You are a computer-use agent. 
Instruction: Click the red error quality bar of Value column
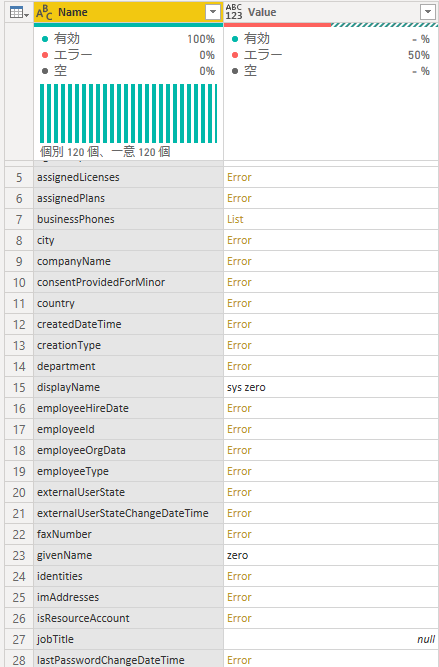(277, 25)
